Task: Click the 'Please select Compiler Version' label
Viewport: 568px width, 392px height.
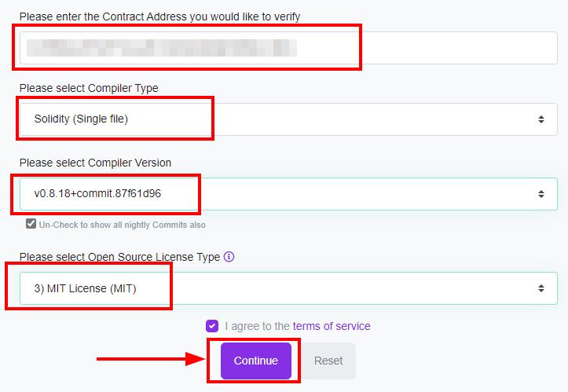Action: (95, 163)
